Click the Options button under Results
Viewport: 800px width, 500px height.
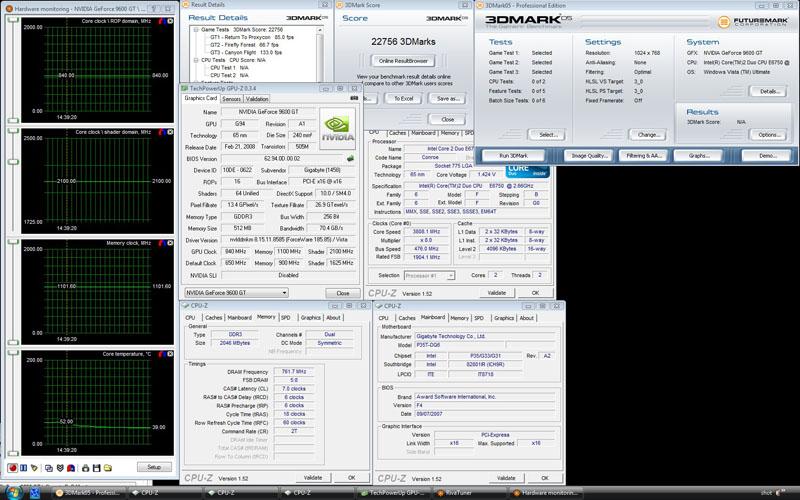[768, 135]
